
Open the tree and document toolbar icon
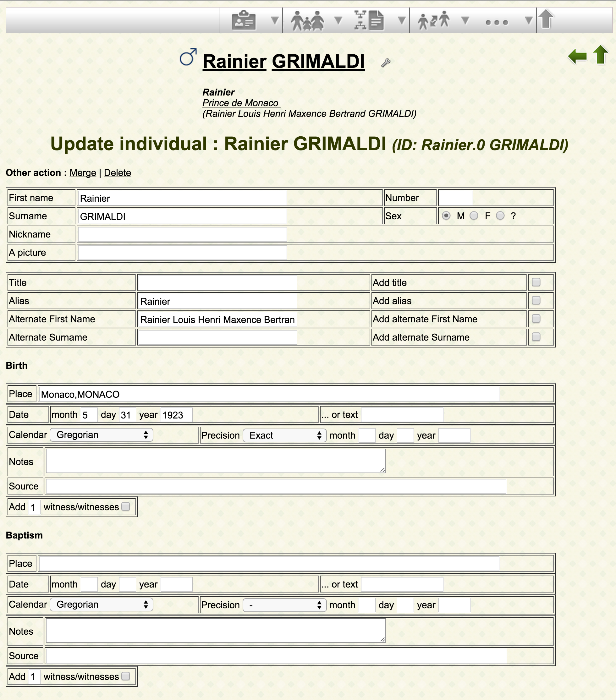click(369, 20)
